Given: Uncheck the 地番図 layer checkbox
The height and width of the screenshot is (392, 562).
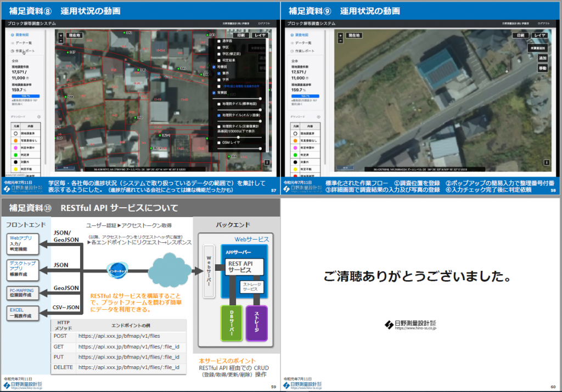Looking at the screenshot, I should pyautogui.click(x=213, y=66).
